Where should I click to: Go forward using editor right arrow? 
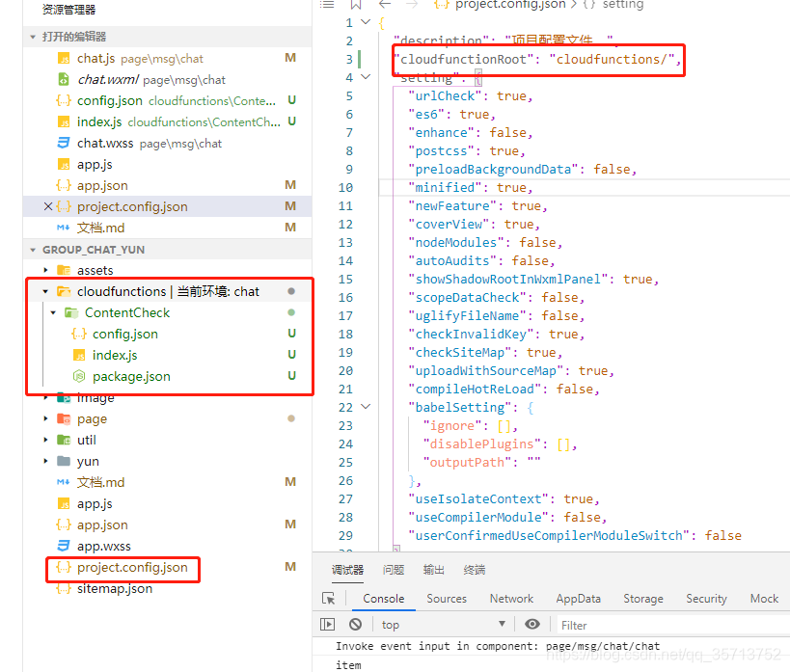point(412,5)
